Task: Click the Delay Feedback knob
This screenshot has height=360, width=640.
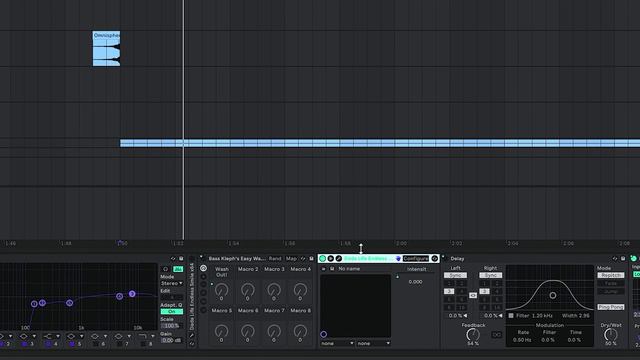Action: 473,335
